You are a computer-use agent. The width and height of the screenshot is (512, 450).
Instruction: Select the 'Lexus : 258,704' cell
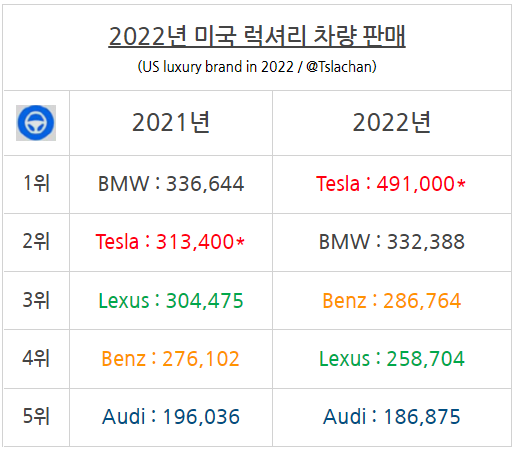click(392, 359)
